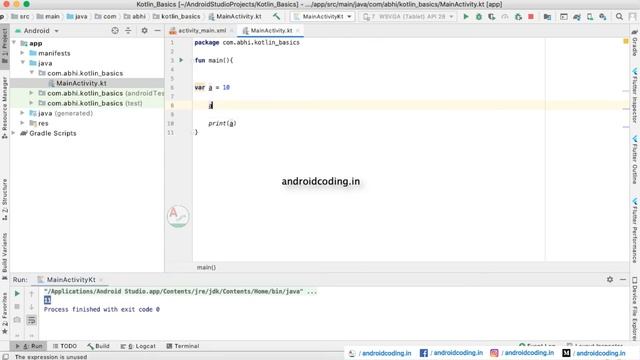Click the dump threads camera icon
Viewport: 640px width, 360px height.
tap(17, 320)
